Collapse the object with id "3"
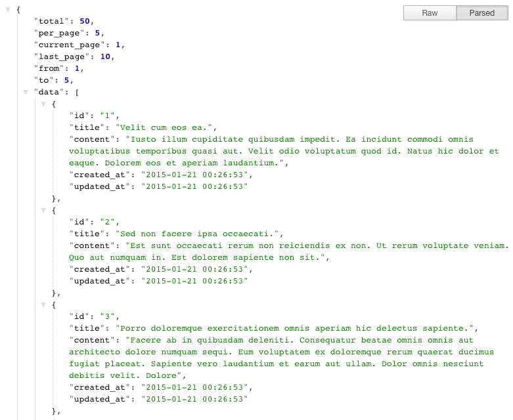513x420 pixels. [x=43, y=305]
